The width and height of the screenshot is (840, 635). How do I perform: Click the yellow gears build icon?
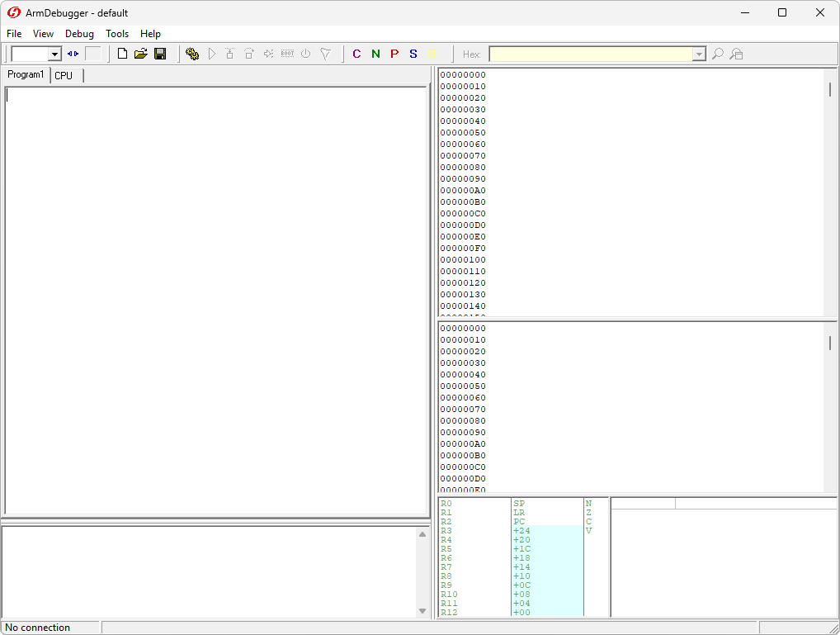coord(192,54)
